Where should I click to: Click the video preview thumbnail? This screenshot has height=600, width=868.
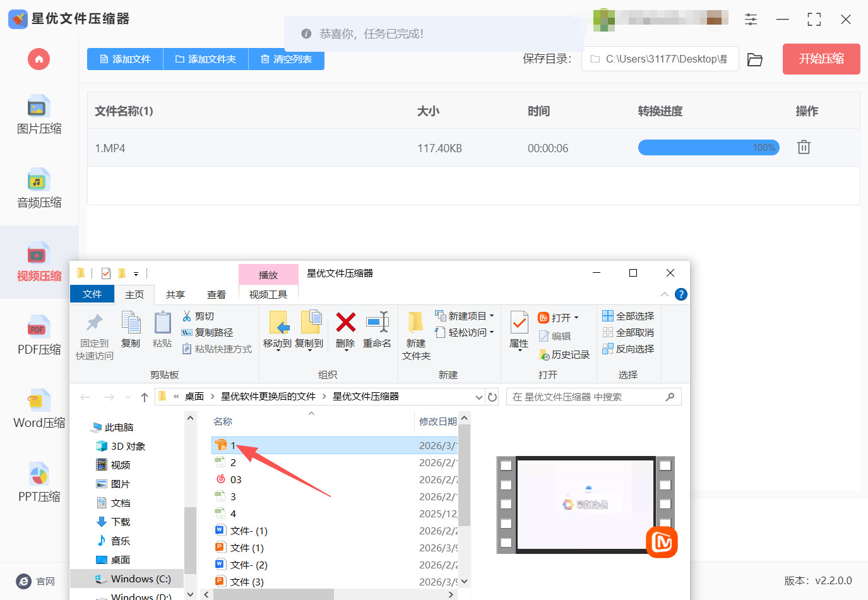tap(586, 505)
